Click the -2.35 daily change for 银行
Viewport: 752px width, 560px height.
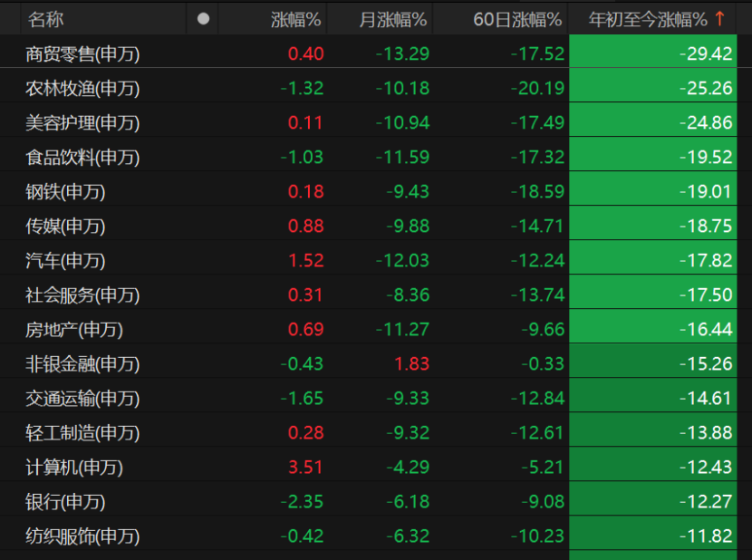pos(302,502)
